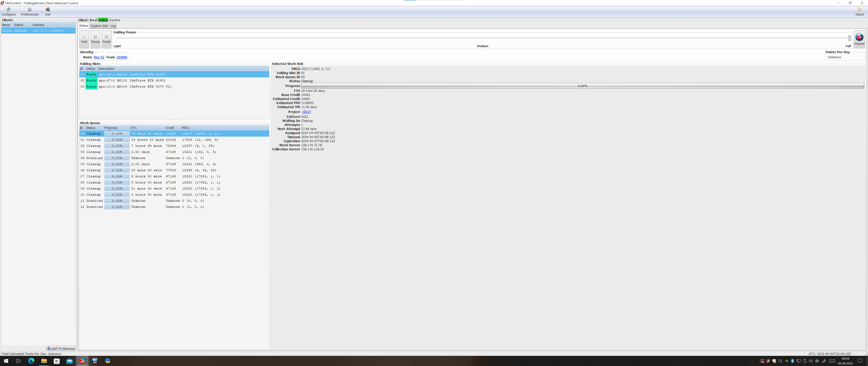Click the Exit toolbar icon
Viewport: 868px width, 366px height.
48,12
